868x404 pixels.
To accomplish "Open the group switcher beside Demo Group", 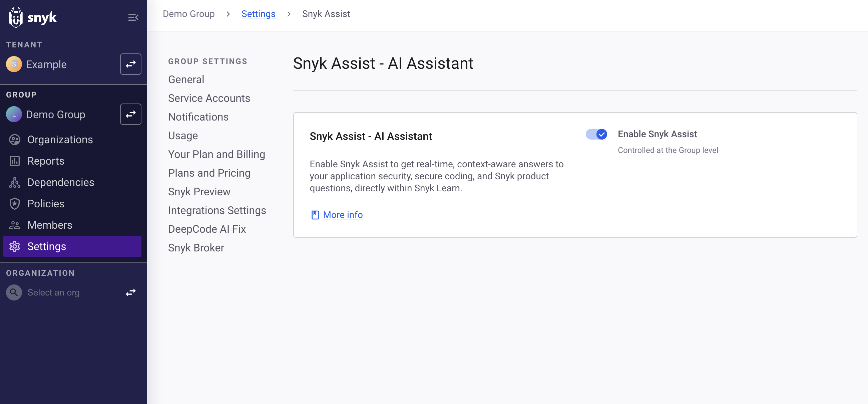I will pyautogui.click(x=130, y=114).
